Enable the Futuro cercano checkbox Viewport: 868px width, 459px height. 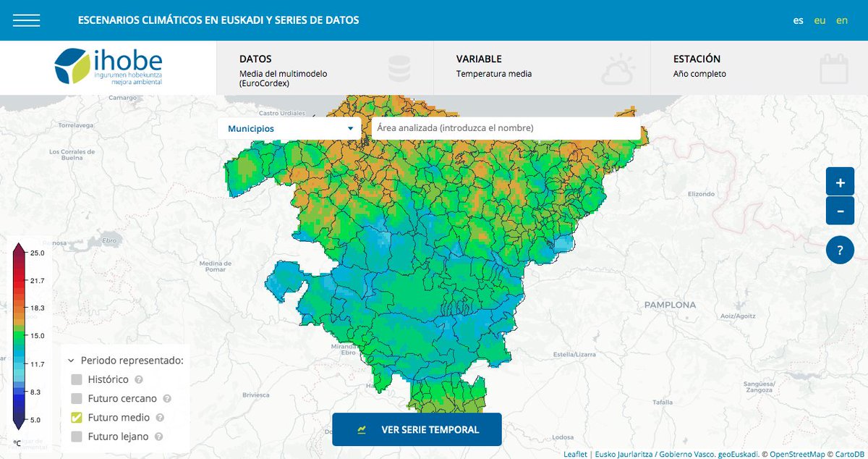point(75,397)
